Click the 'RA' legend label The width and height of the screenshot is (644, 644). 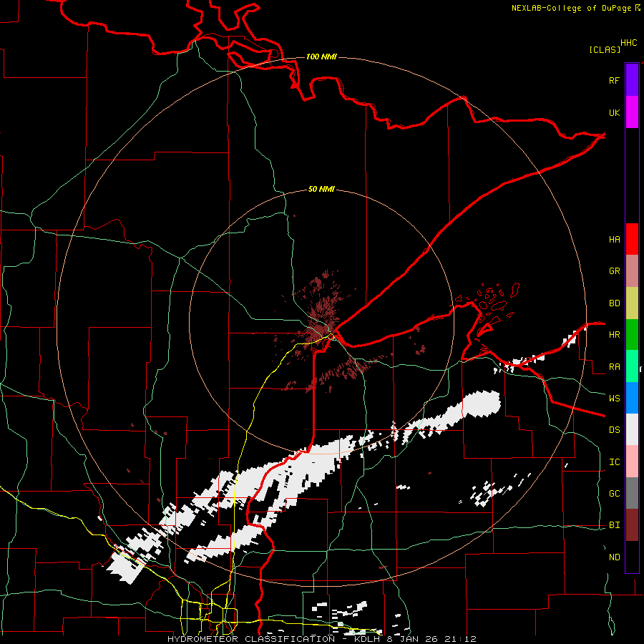614,367
